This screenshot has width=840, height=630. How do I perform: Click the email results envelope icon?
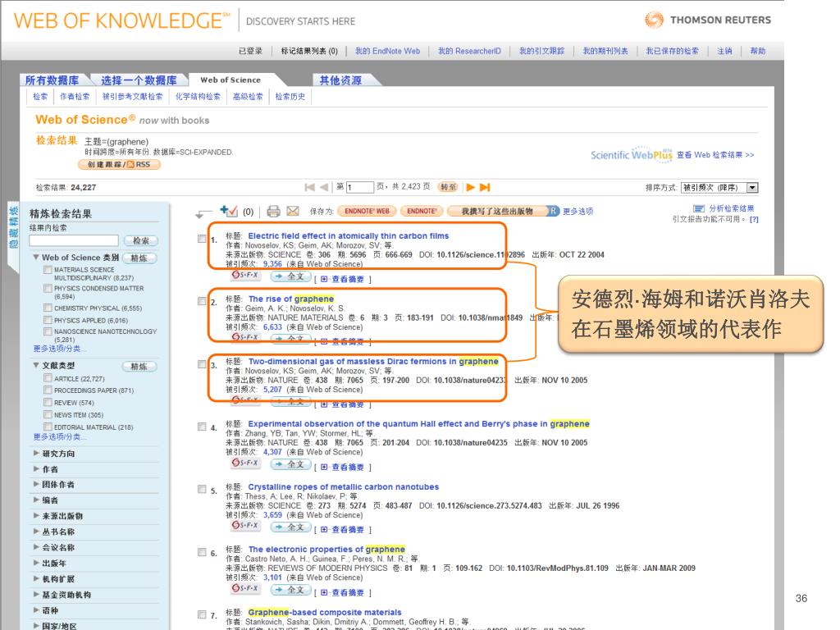click(x=293, y=211)
